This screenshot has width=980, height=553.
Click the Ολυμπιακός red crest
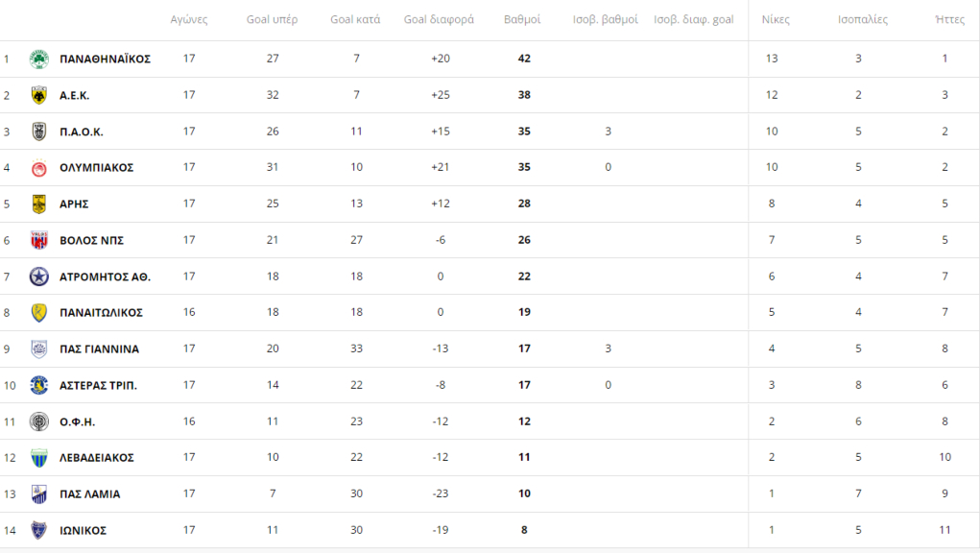click(x=38, y=168)
